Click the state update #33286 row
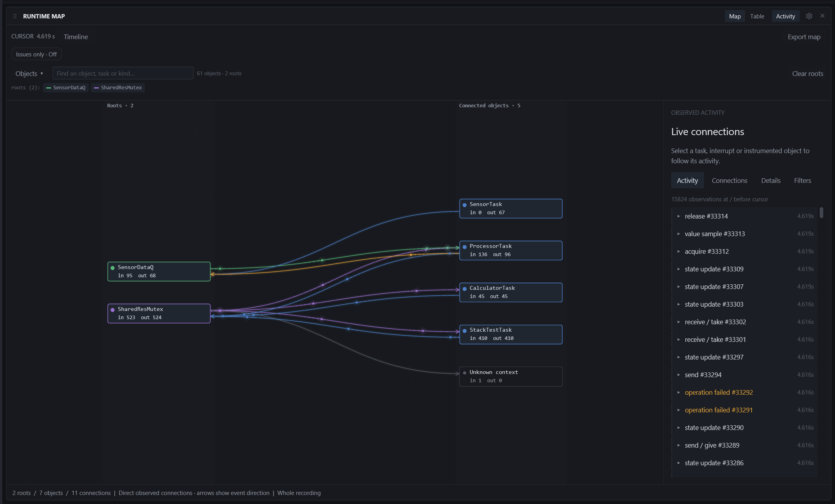This screenshot has width=835, height=504. pyautogui.click(x=744, y=463)
